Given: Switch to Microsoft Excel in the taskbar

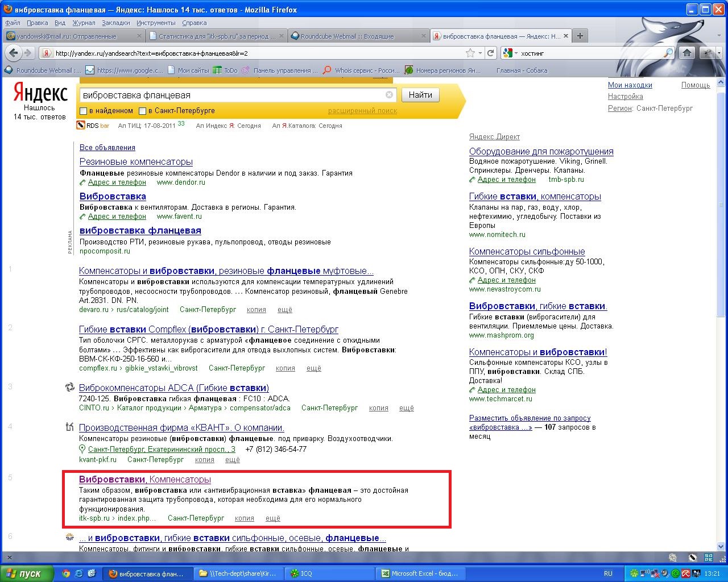Looking at the screenshot, I should (x=420, y=573).
